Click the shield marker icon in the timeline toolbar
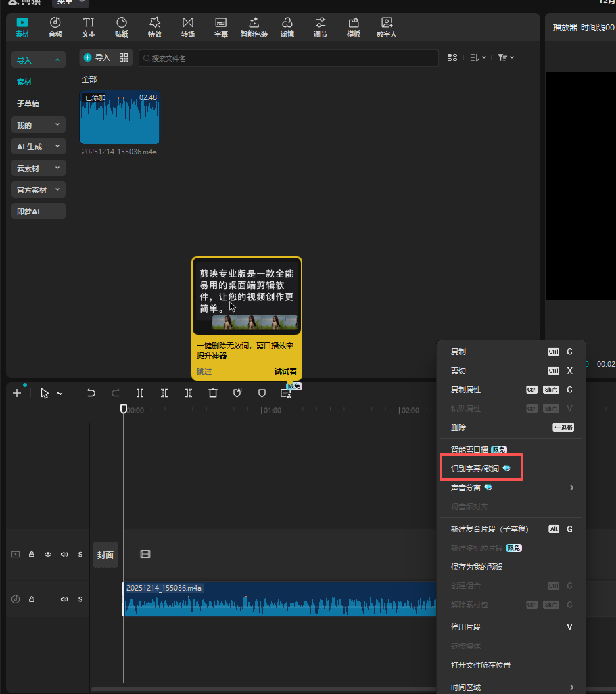The height and width of the screenshot is (694, 616). 262,393
